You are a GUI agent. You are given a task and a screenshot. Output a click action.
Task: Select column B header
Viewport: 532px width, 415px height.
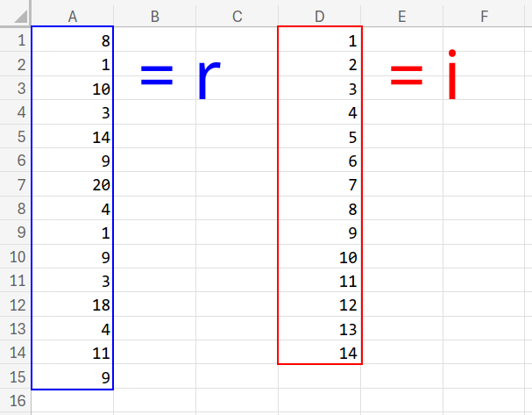[x=154, y=13]
